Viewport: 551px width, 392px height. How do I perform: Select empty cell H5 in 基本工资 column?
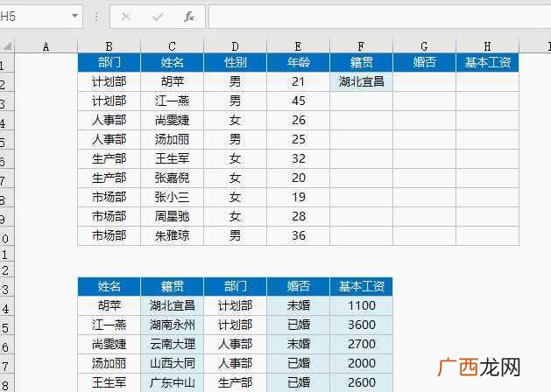[487, 140]
